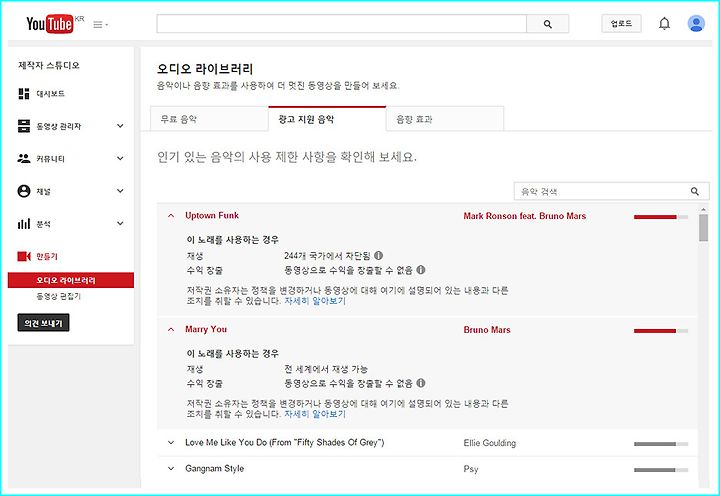Screen dimensions: 720x496
Task: Click the Love Me Like You Do popularity bar
Action: pos(661,444)
